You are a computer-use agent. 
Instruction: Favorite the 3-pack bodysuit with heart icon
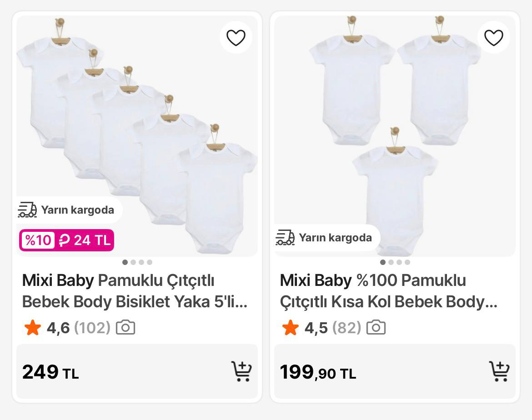click(x=493, y=37)
